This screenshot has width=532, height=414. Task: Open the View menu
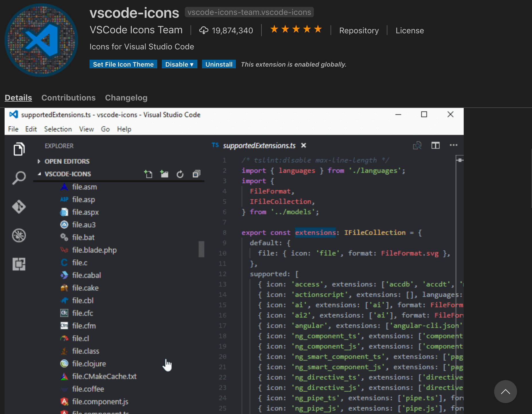[x=86, y=129]
